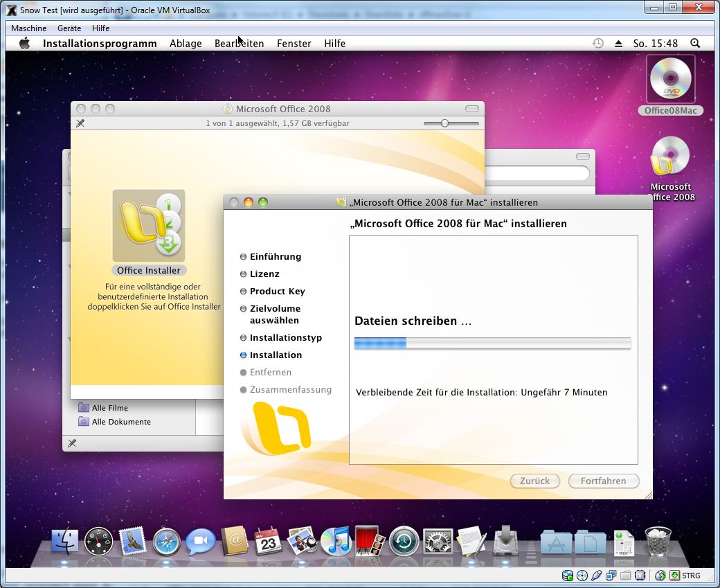Click the VirtualBox network adapter status icon

click(611, 575)
